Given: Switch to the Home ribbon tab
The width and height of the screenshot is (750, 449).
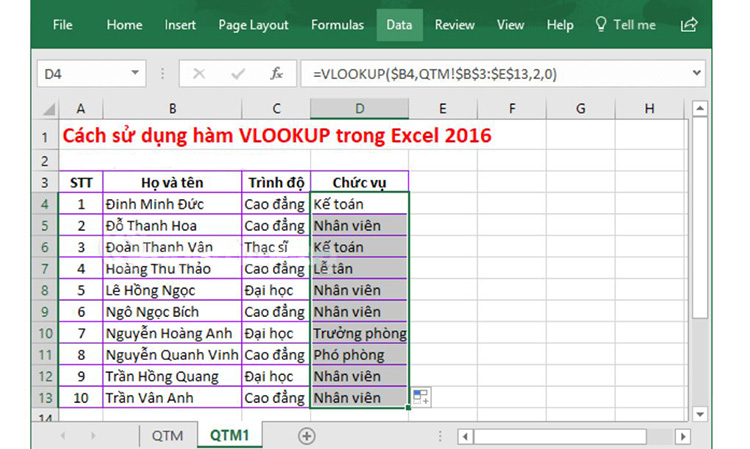Looking at the screenshot, I should (124, 25).
